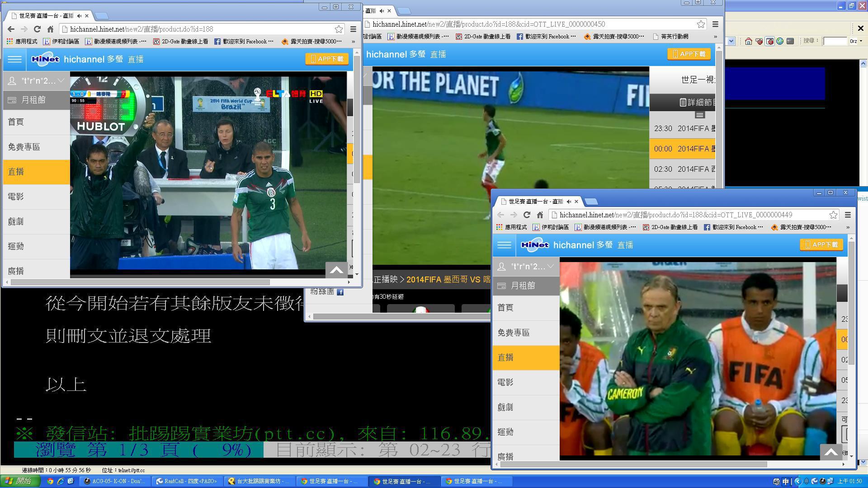The width and height of the screenshot is (868, 488).
Task: Click APP下載 button in middle window header
Action: pos(689,54)
